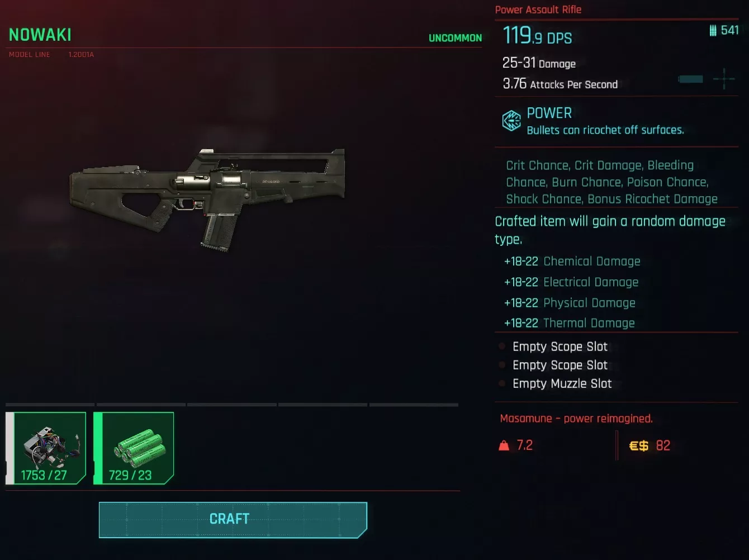Select the Thermal Damage bonus line
The image size is (749, 560).
569,323
